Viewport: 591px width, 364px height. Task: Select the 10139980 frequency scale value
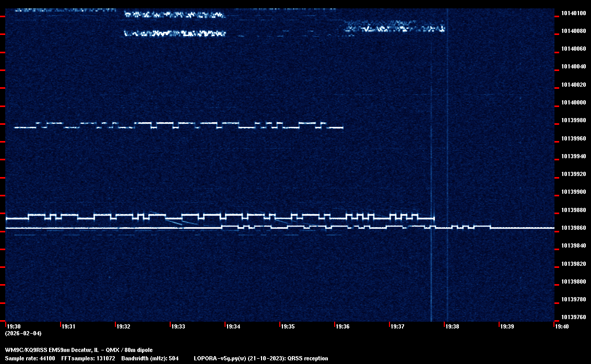573,121
